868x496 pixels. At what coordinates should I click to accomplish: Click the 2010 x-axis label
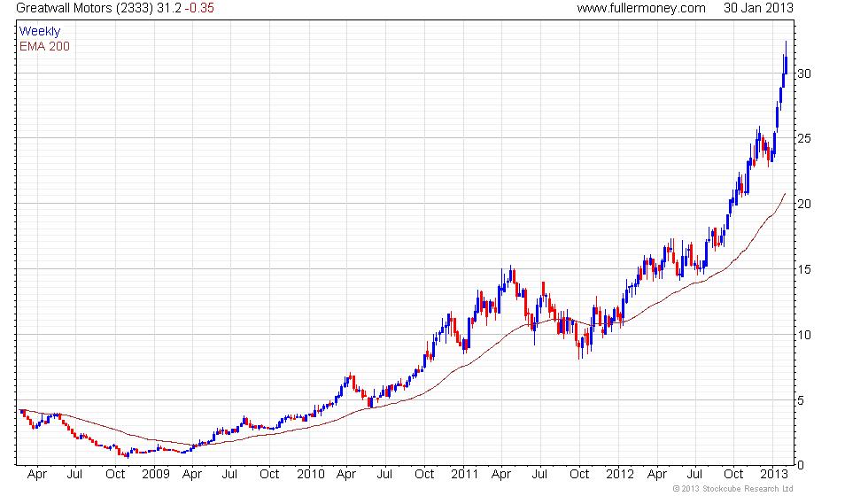coord(311,474)
